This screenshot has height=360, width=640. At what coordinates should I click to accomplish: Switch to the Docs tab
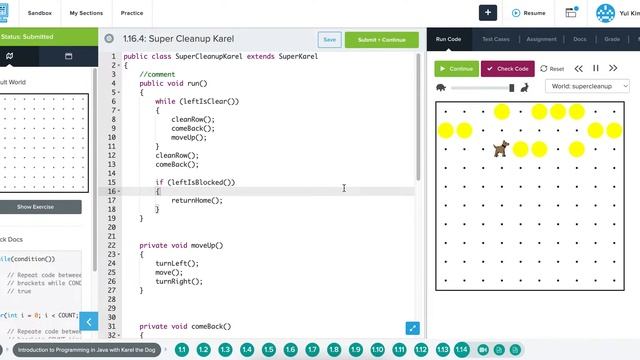point(580,39)
